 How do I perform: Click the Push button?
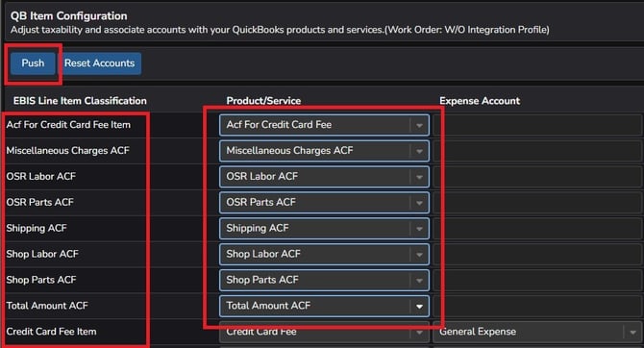[33, 63]
